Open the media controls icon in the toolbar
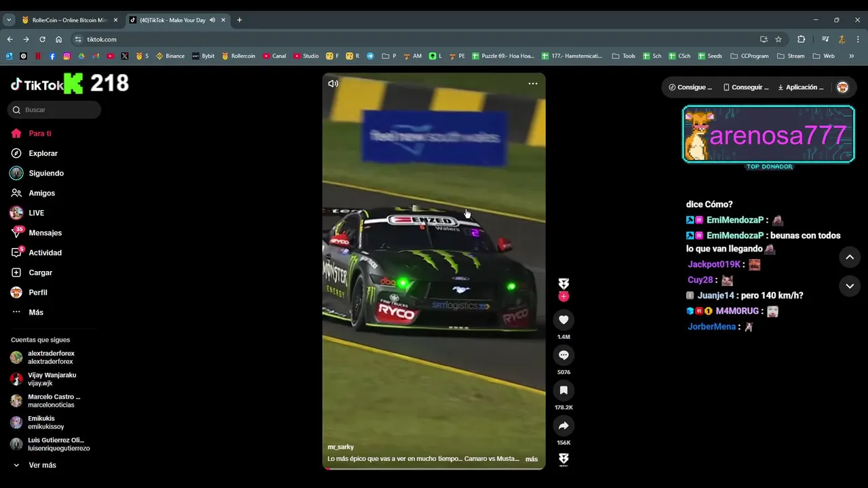Image resolution: width=868 pixels, height=488 pixels. tap(825, 39)
